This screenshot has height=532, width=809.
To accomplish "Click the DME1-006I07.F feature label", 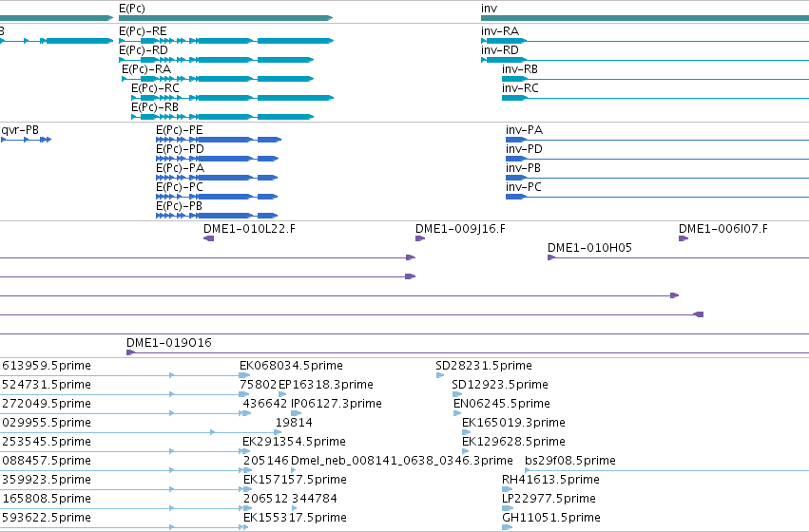I will coord(723,229).
